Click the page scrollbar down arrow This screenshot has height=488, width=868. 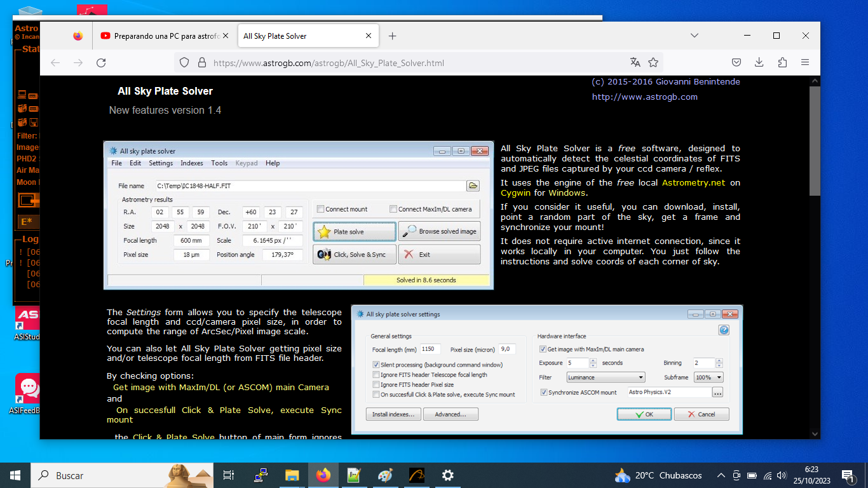[x=815, y=433]
